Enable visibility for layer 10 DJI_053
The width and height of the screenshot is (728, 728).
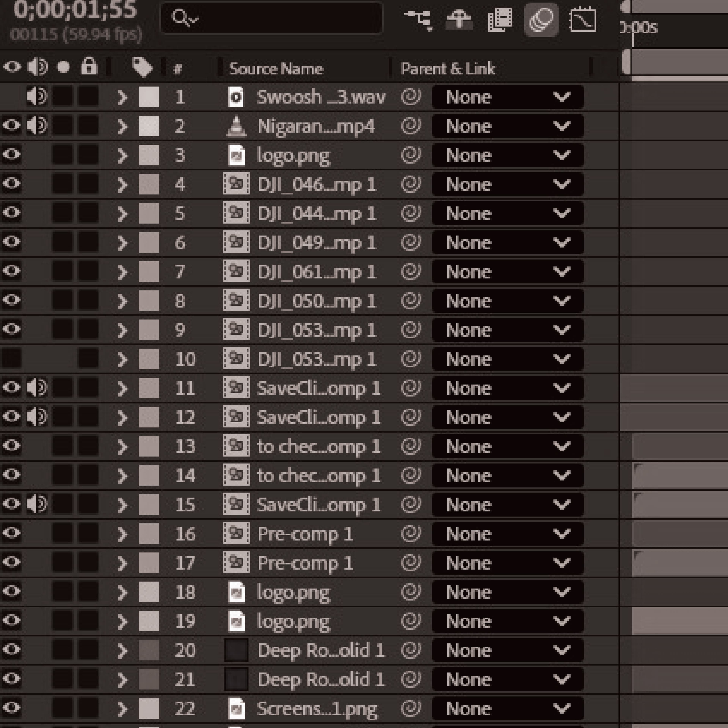point(11,358)
